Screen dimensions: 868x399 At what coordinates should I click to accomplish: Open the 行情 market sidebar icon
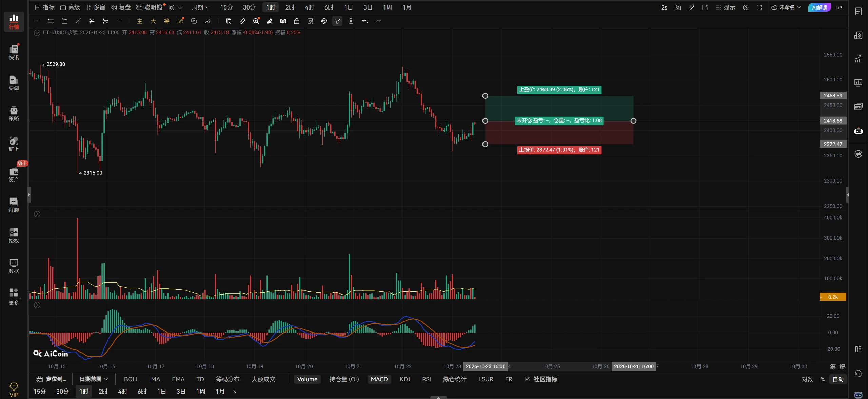(14, 21)
